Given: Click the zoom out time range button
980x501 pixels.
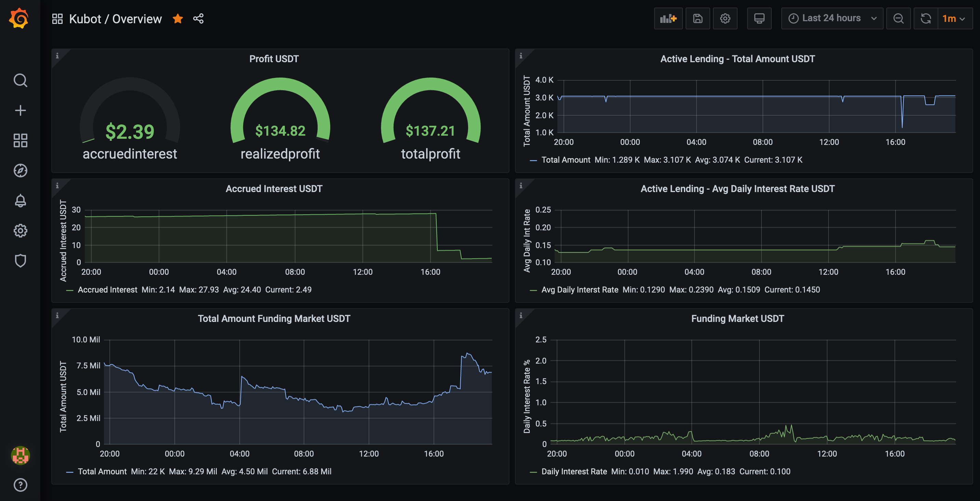Looking at the screenshot, I should (898, 18).
